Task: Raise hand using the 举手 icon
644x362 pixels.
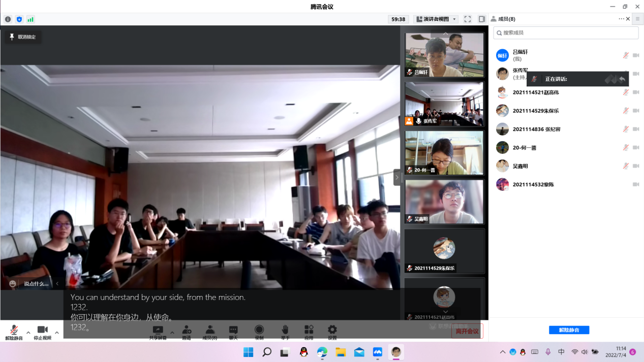Action: pos(285,332)
